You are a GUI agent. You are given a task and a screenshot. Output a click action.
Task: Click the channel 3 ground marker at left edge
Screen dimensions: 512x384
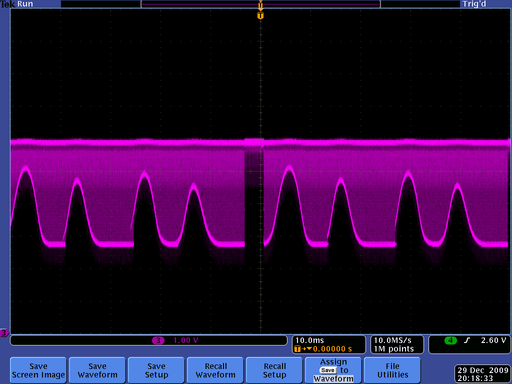[4, 333]
